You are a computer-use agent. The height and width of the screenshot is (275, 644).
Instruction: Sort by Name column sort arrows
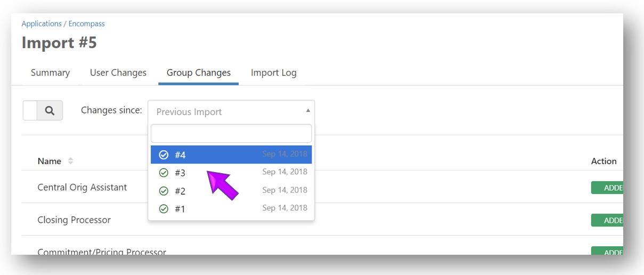pos(70,161)
